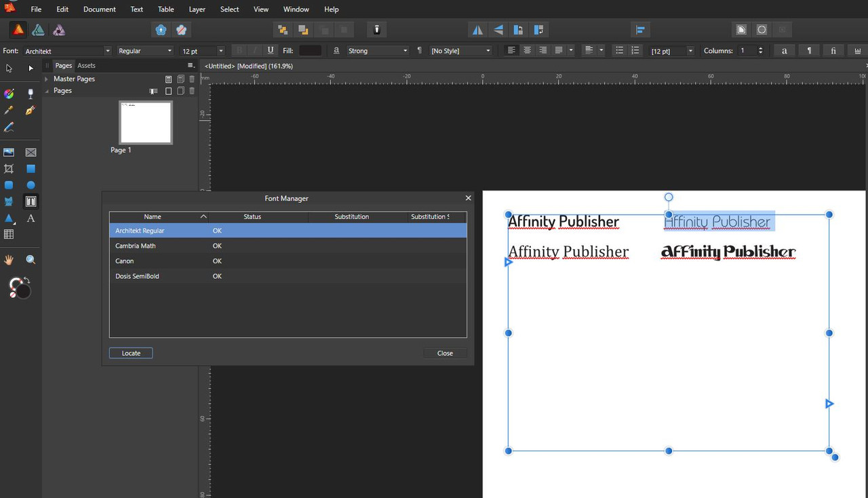
Task: Select the Triangle shape tool
Action: [x=9, y=218]
